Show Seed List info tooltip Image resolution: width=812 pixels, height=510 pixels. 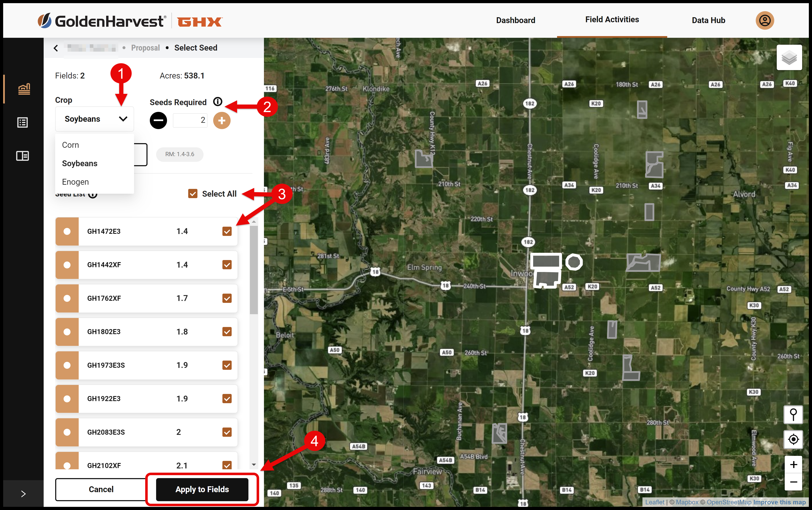(x=93, y=194)
